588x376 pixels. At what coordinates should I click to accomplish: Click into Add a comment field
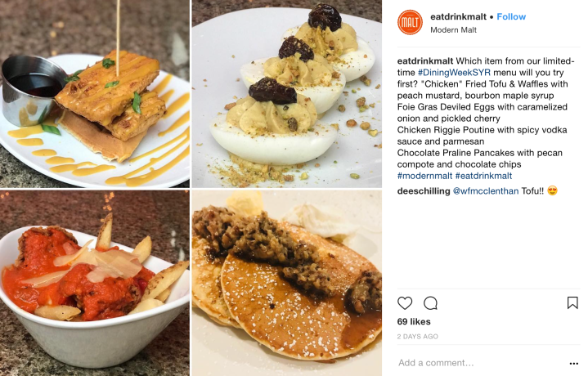pos(482,363)
